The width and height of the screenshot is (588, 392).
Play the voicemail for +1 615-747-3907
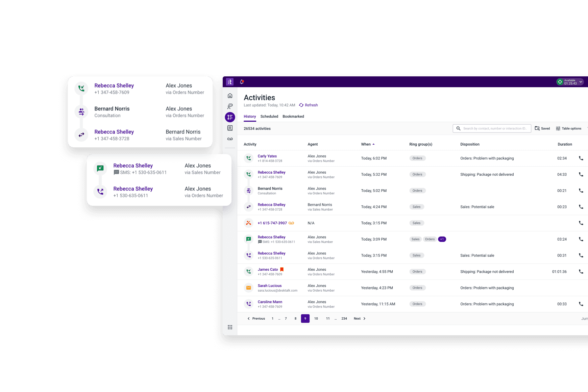coord(291,223)
